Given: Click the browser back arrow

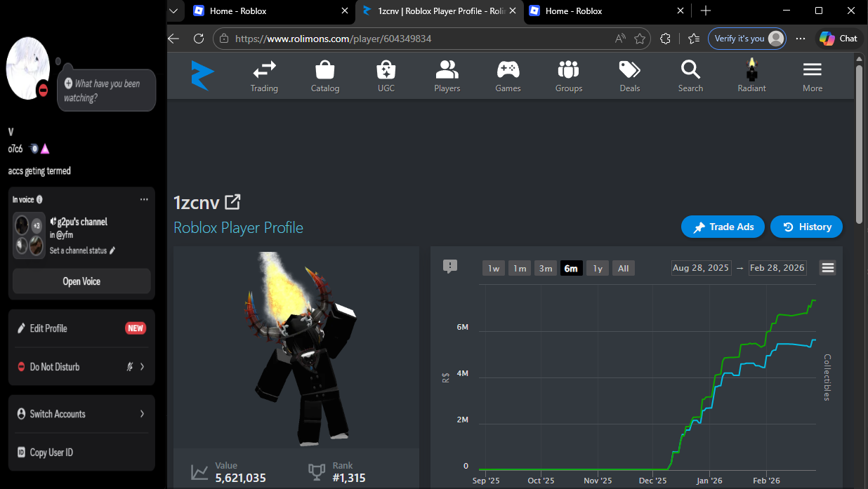Looking at the screenshot, I should pyautogui.click(x=174, y=39).
